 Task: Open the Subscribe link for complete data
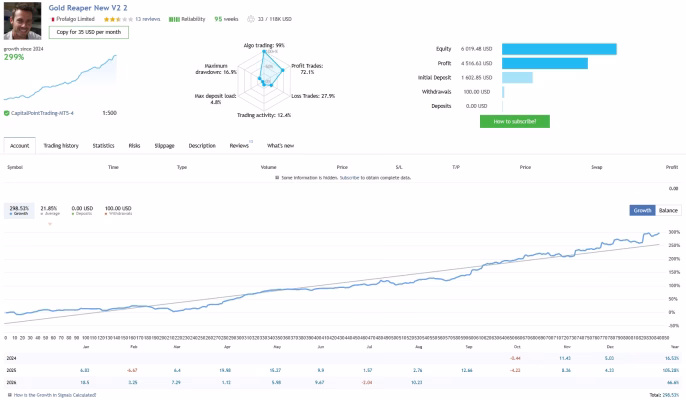pos(349,178)
